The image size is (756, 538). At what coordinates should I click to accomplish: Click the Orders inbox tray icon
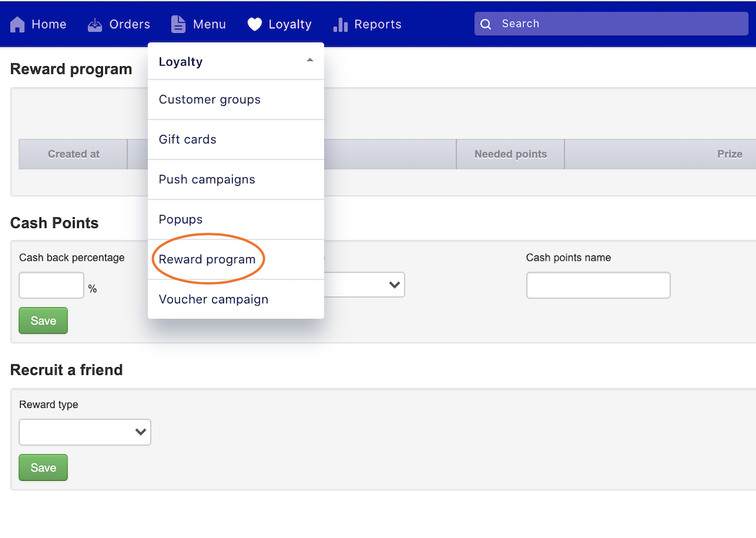click(95, 25)
